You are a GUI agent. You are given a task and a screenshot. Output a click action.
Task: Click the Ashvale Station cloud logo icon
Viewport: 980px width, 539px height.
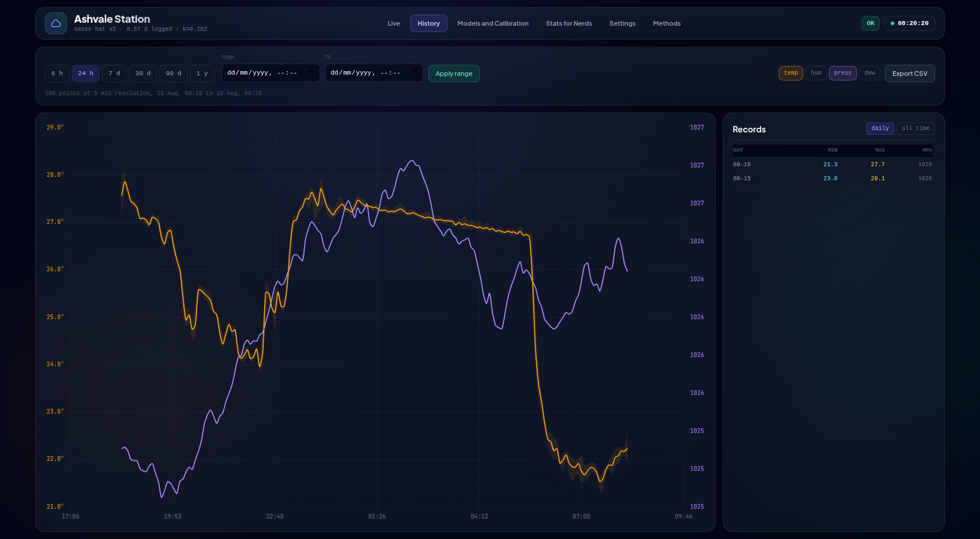(x=56, y=23)
